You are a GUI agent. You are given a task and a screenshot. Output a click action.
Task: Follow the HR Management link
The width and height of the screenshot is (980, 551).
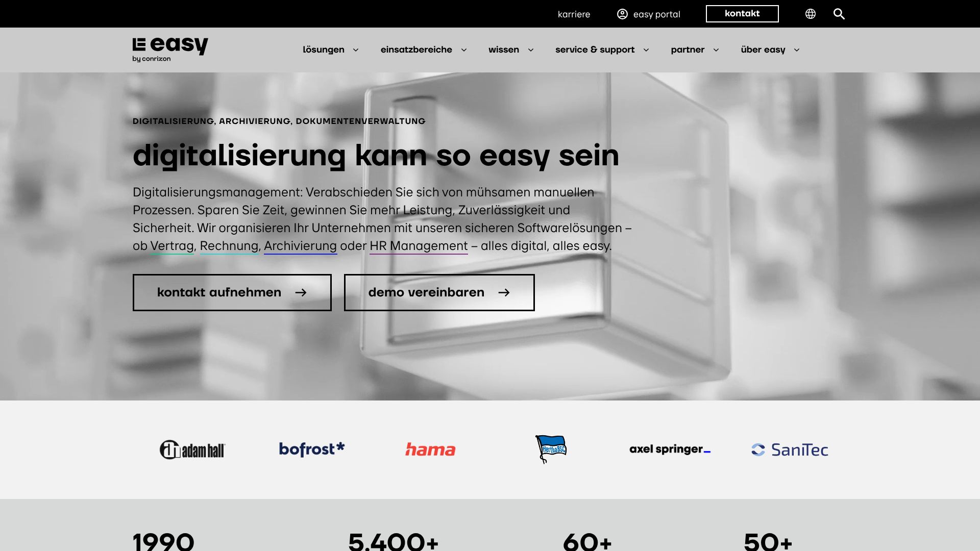(419, 246)
